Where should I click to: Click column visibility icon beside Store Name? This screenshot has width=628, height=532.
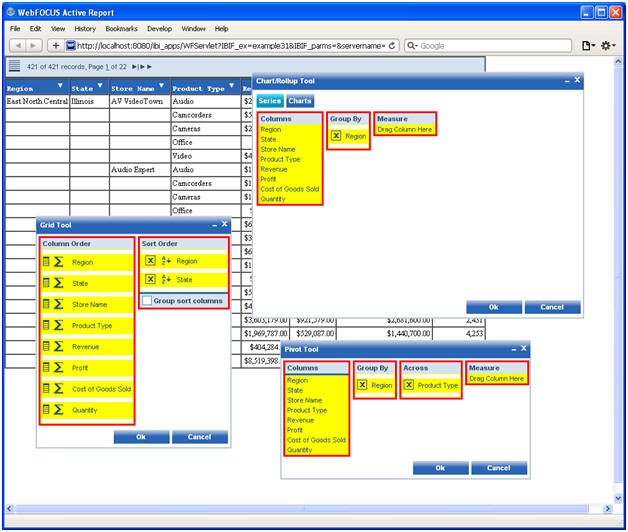(46, 304)
